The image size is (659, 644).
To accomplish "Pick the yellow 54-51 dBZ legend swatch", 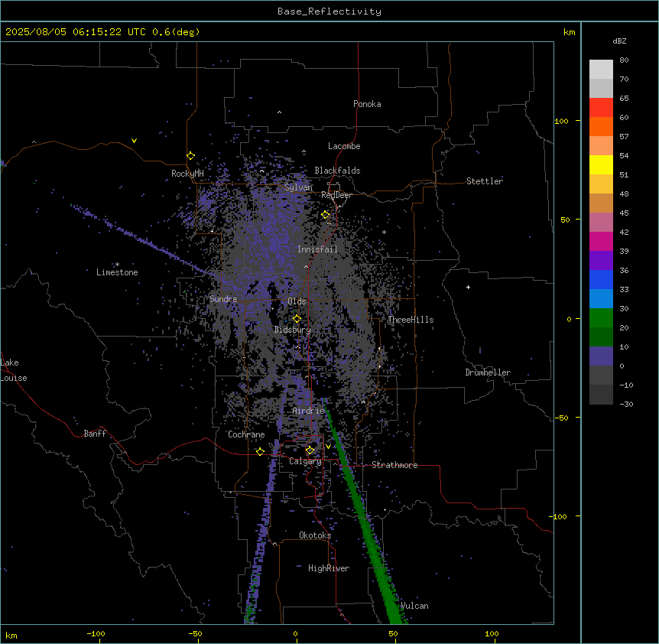I will pyautogui.click(x=601, y=164).
